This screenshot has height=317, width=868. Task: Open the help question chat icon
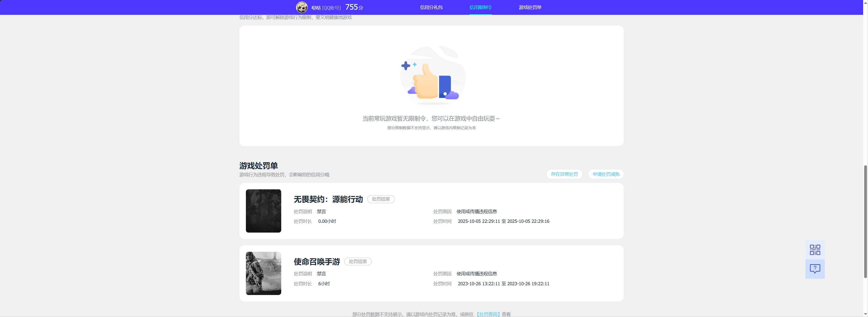point(815,269)
